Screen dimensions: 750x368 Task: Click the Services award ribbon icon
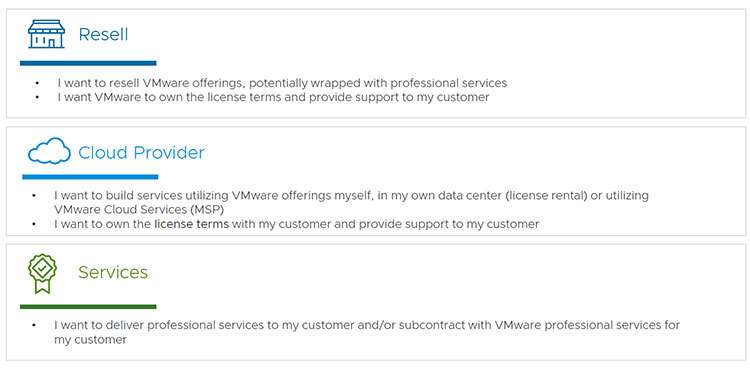(x=43, y=274)
